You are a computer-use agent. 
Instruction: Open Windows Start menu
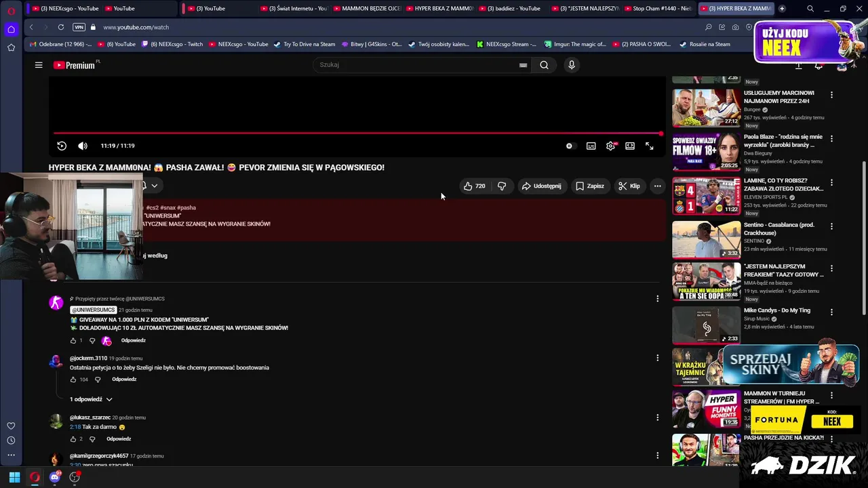(x=14, y=477)
